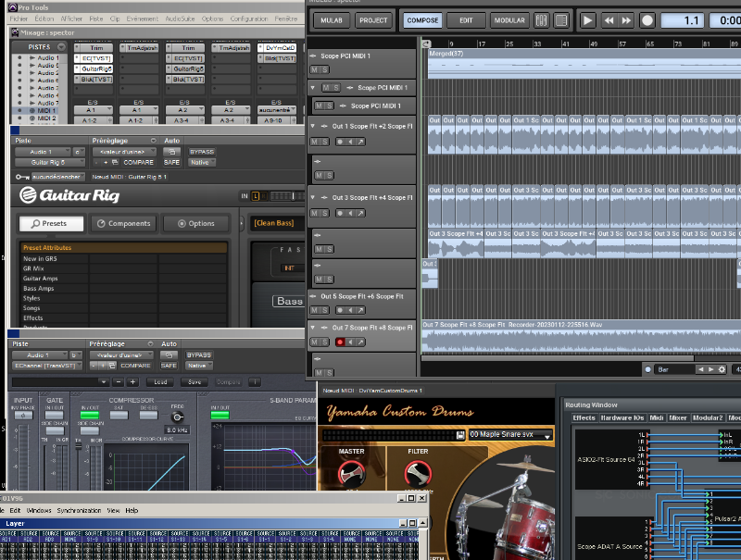Open grid settings gear in MuLab footer
The width and height of the screenshot is (741, 560).
coord(722,369)
